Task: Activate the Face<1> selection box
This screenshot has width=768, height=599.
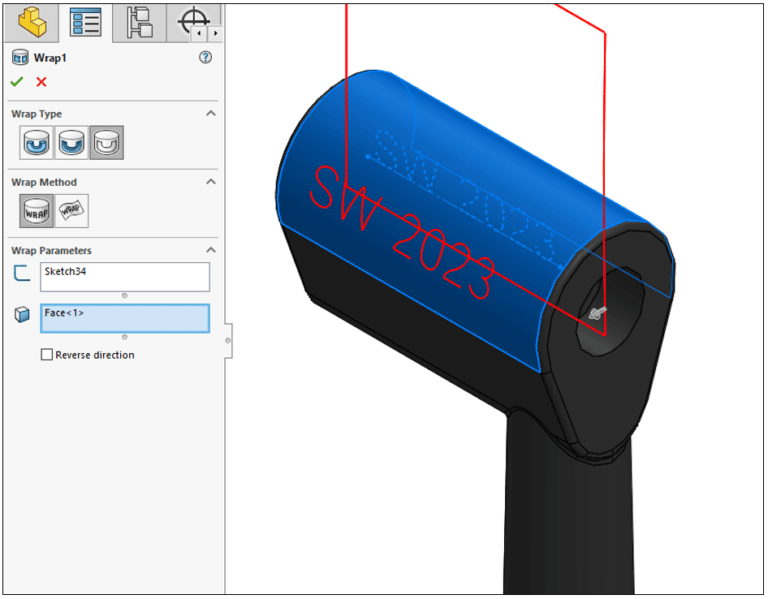Action: pos(125,318)
